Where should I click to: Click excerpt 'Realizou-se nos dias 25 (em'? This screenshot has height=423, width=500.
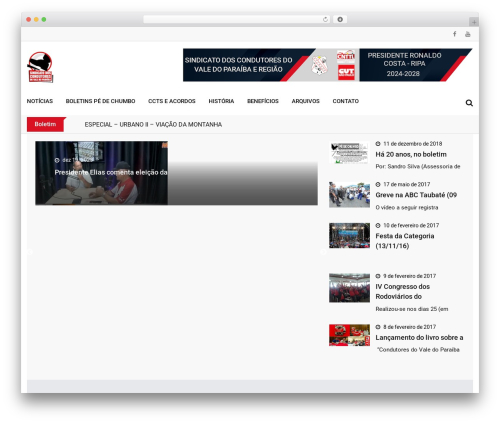[x=412, y=309]
